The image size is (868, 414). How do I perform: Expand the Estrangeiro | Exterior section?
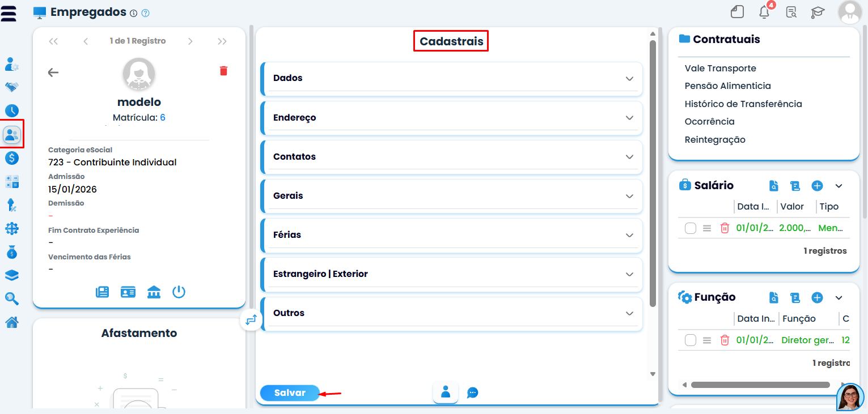pos(451,274)
